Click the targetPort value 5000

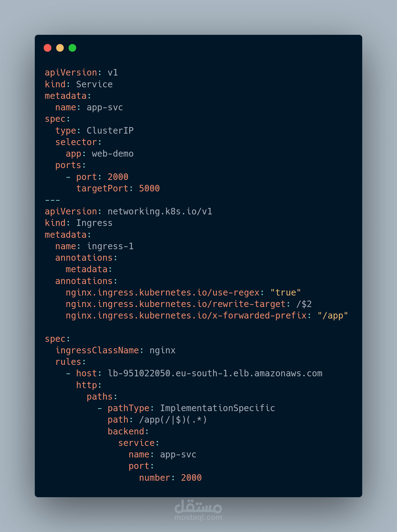(149, 188)
